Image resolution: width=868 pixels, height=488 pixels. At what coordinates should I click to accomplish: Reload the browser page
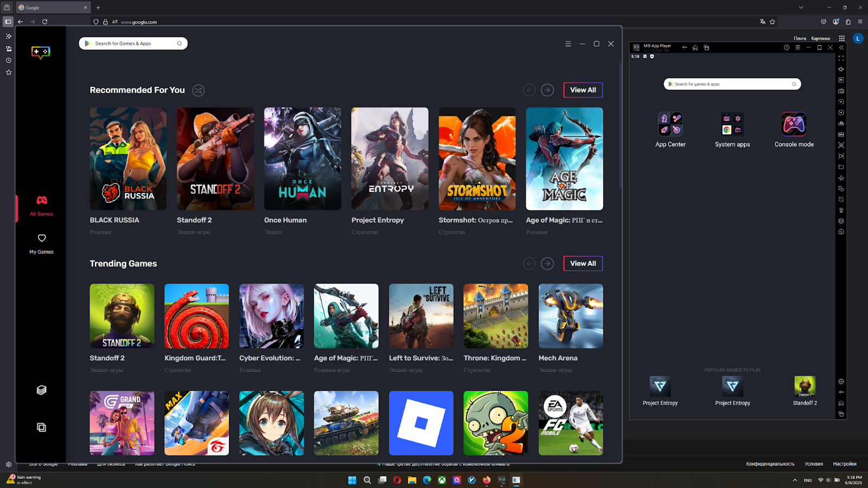coord(44,22)
